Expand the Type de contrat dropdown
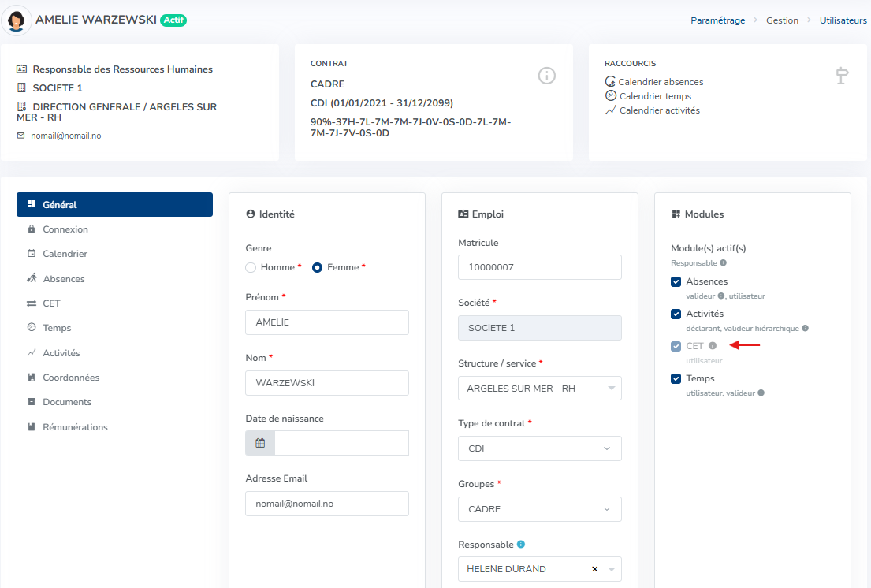The image size is (871, 588). (539, 448)
